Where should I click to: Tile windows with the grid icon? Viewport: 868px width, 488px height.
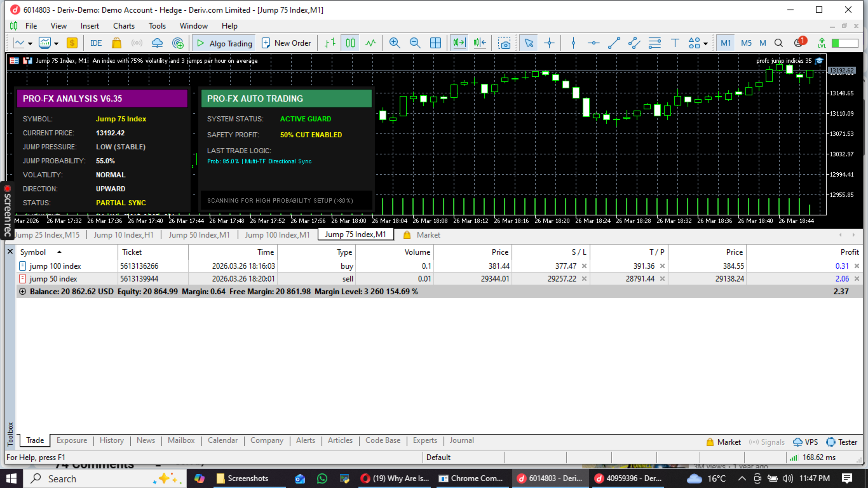coord(435,43)
